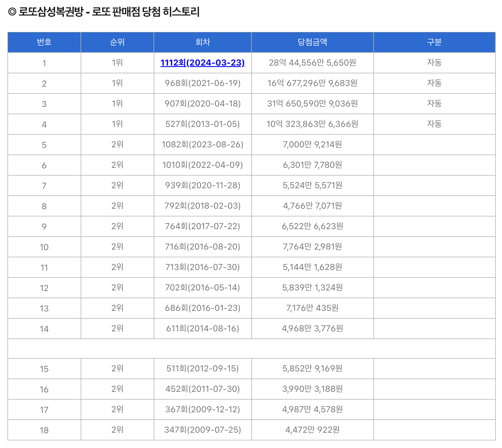Image resolution: width=502 pixels, height=448 pixels.
Task: Click 자동 in the 907회 row
Action: (x=434, y=103)
